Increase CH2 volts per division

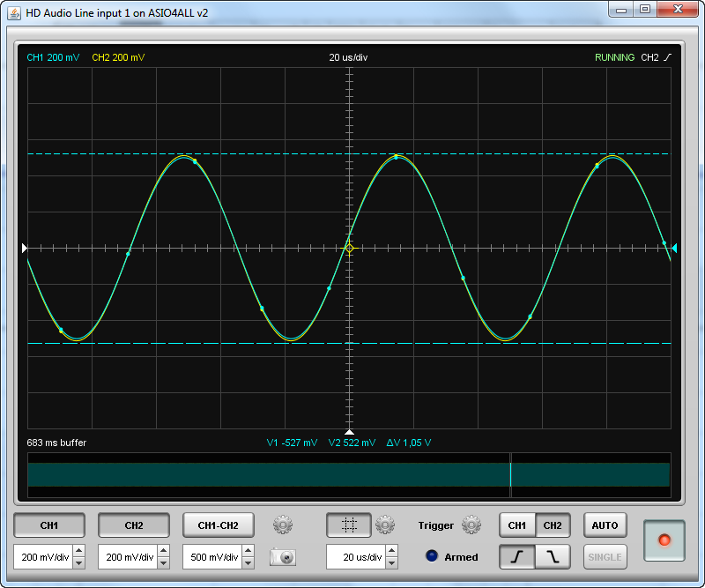pyautogui.click(x=163, y=551)
